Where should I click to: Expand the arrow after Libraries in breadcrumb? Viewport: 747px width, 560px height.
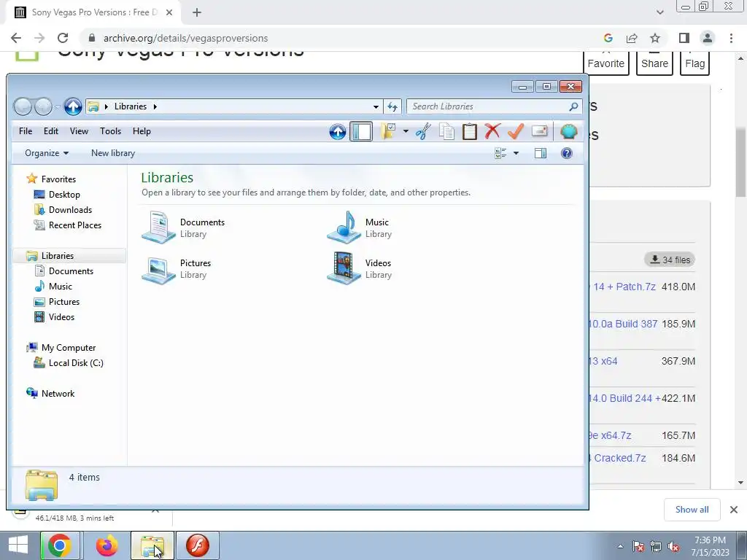pyautogui.click(x=155, y=106)
